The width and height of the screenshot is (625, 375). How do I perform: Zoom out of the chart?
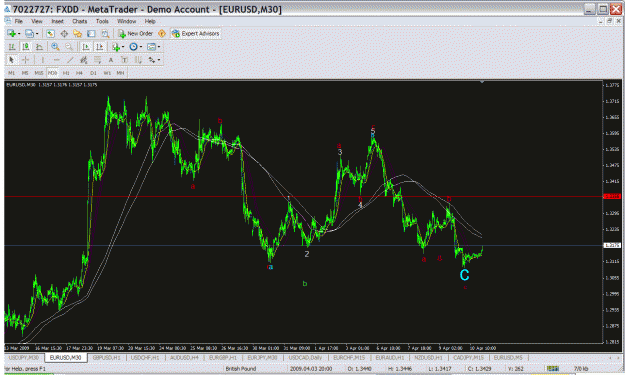pyautogui.click(x=69, y=47)
